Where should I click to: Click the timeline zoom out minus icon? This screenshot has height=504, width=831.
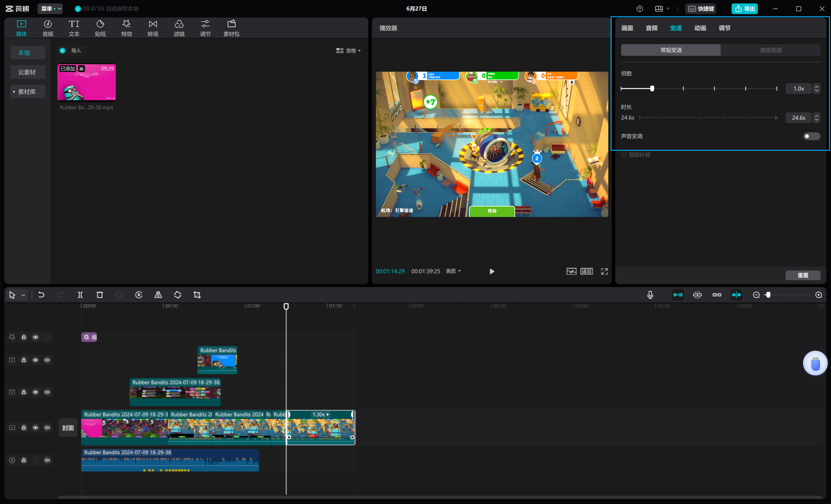pyautogui.click(x=756, y=295)
